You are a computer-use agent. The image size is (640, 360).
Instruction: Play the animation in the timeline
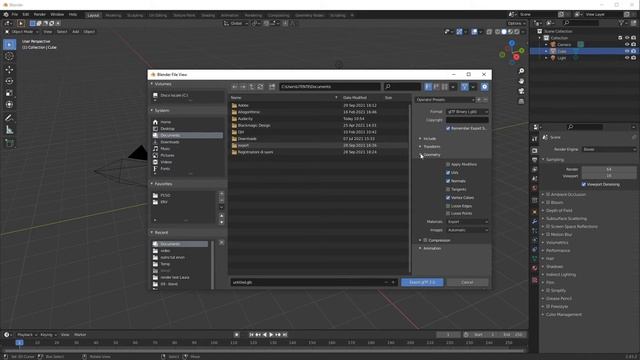click(271, 335)
